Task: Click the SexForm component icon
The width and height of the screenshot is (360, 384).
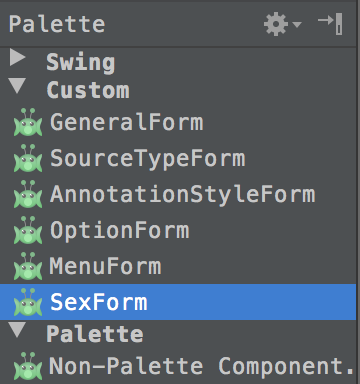Action: (28, 302)
